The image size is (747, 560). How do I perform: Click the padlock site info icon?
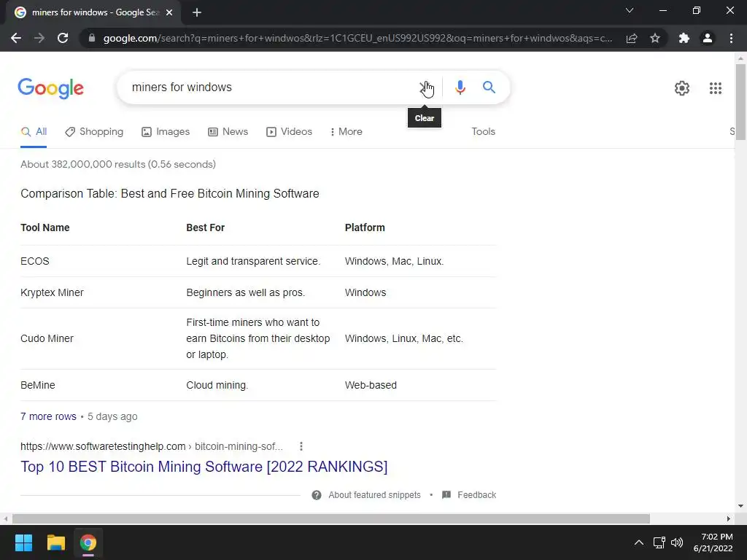[92, 38]
